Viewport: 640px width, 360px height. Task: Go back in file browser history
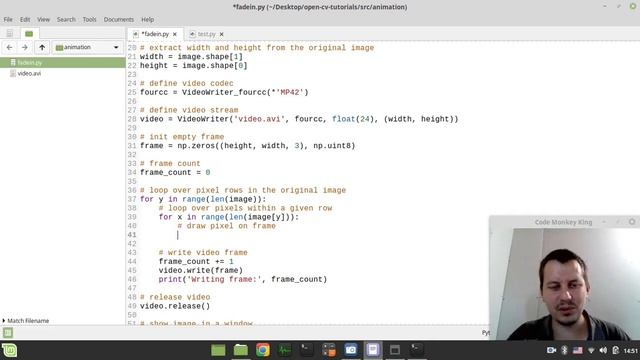pos(9,47)
